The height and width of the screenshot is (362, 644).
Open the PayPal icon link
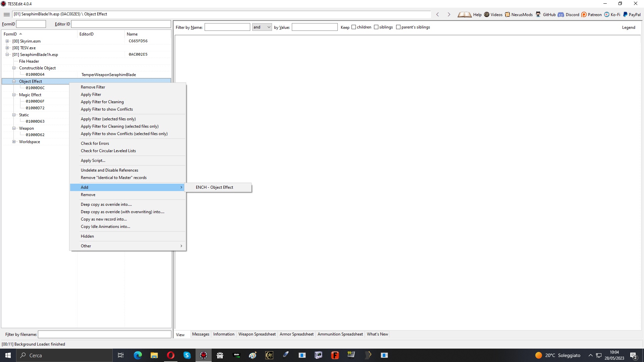(625, 14)
